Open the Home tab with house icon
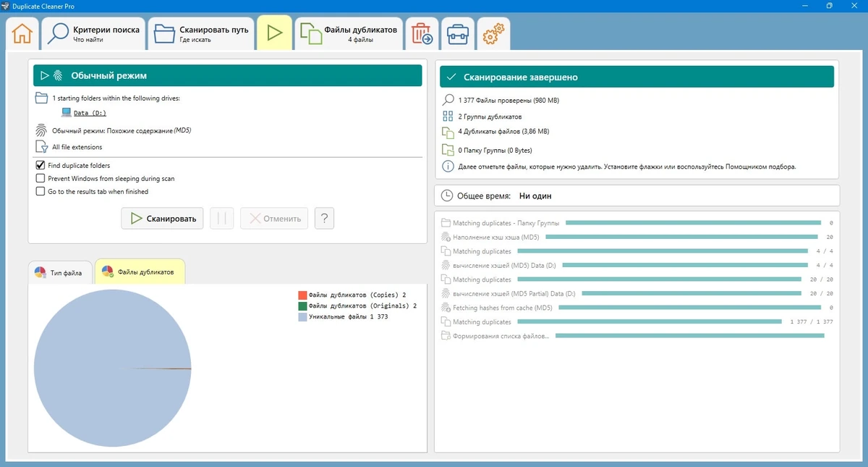868x467 pixels. (22, 33)
